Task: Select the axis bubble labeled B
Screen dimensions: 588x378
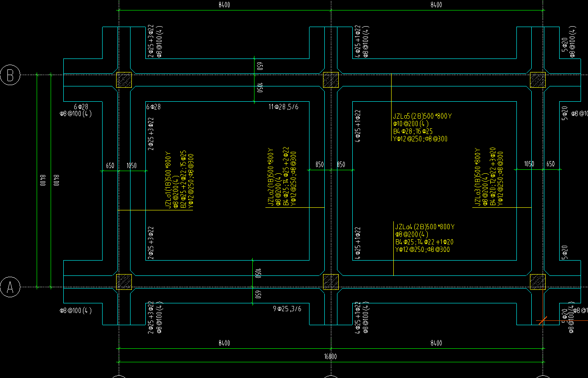Action: [x=10, y=75]
